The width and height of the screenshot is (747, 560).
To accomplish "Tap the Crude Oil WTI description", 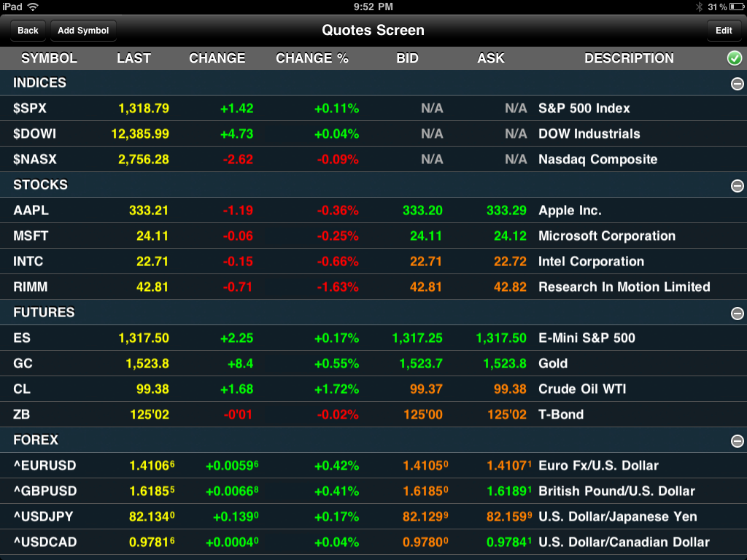I will (582, 389).
